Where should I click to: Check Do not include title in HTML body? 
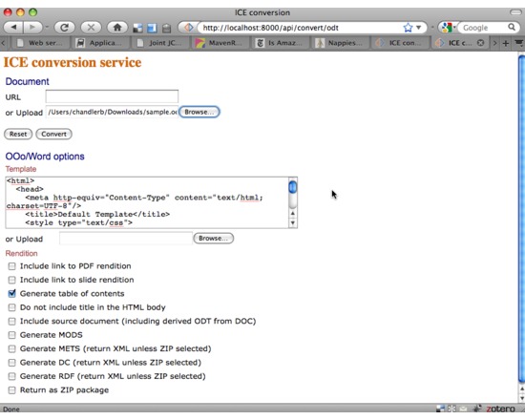[x=12, y=307]
